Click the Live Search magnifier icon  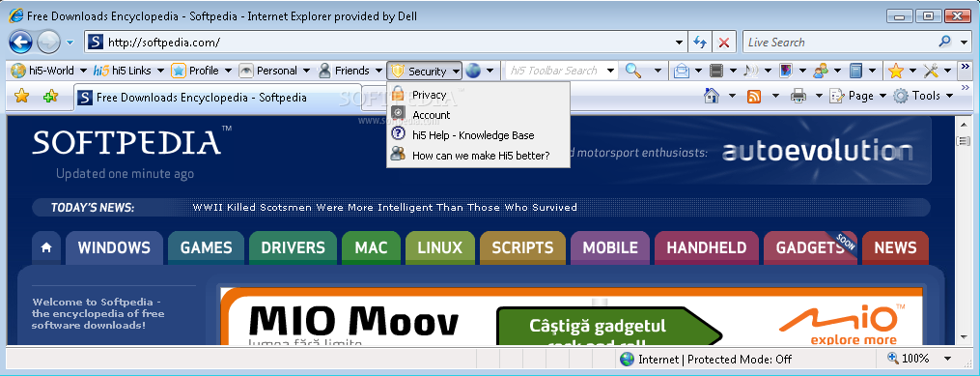click(945, 42)
